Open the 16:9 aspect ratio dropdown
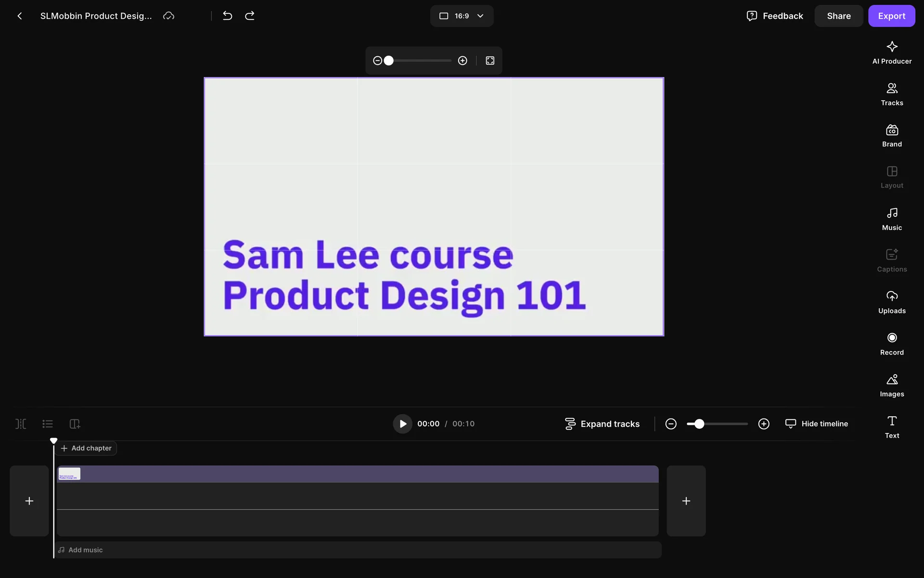The width and height of the screenshot is (924, 578). tap(462, 16)
